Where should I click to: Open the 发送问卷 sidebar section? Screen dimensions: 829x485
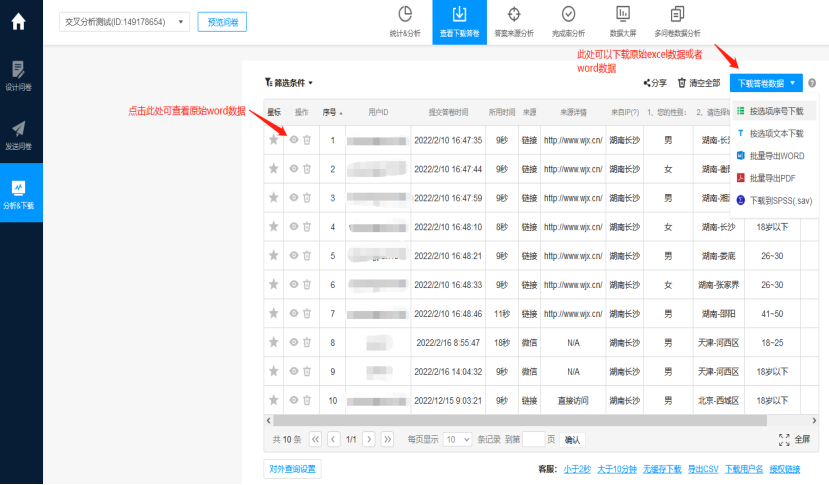pyautogui.click(x=19, y=135)
